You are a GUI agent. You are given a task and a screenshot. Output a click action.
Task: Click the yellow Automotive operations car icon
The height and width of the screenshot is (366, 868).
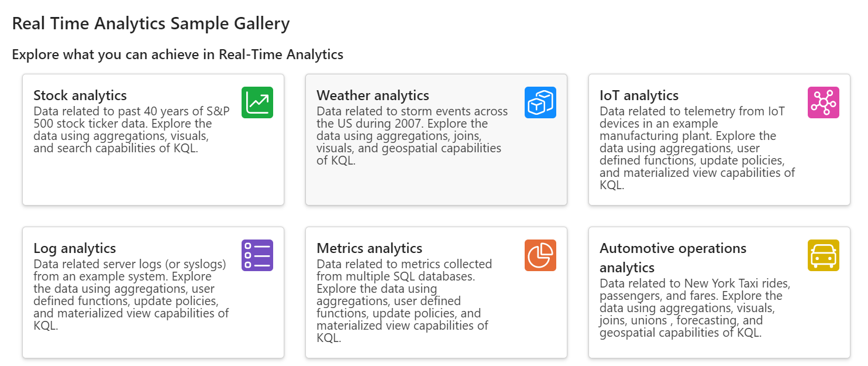coord(824,255)
